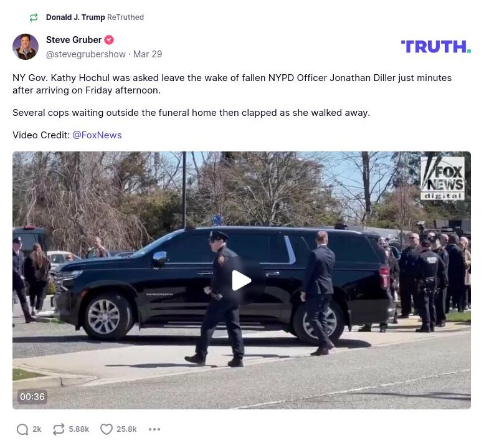Click the reply comment bubble icon

click(22, 429)
